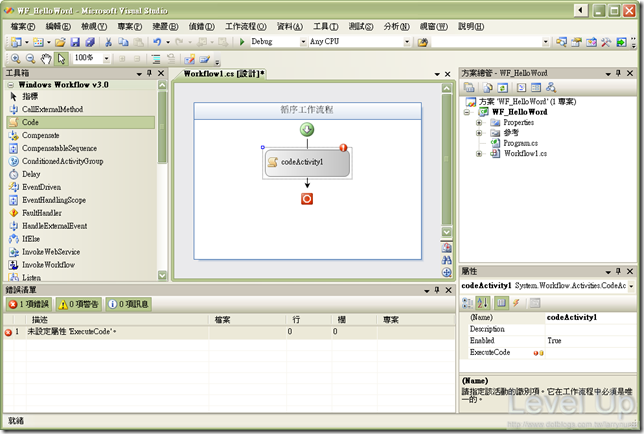Select the ExecuteCode error row

click(228, 332)
